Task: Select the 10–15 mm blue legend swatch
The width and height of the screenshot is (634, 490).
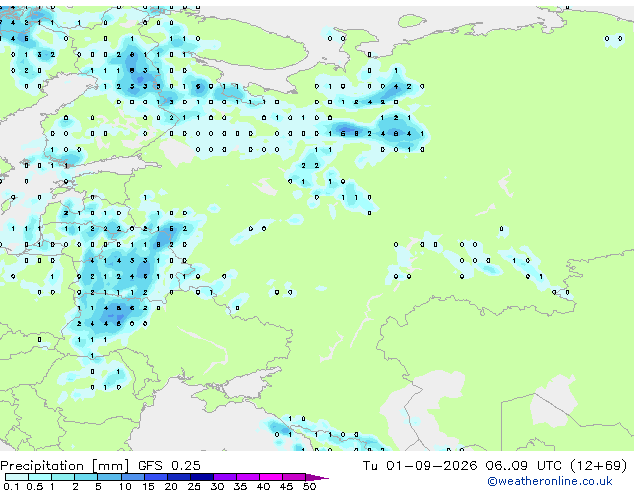Action: click(x=133, y=477)
